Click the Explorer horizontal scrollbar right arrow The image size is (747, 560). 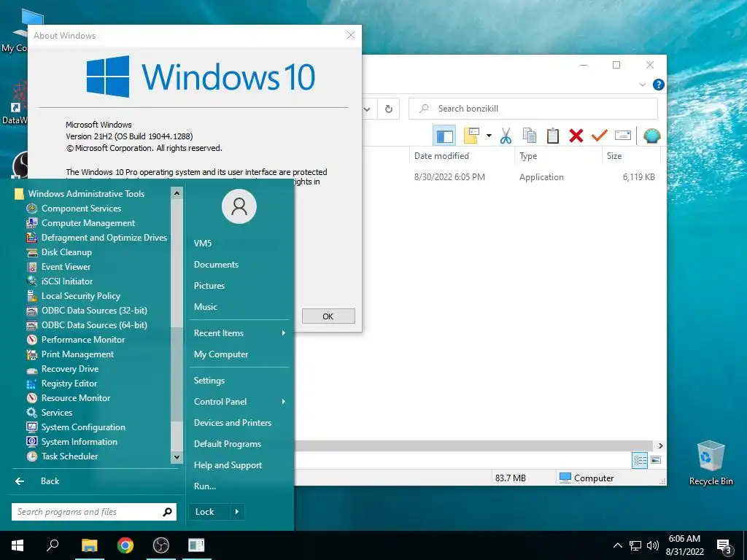point(661,446)
